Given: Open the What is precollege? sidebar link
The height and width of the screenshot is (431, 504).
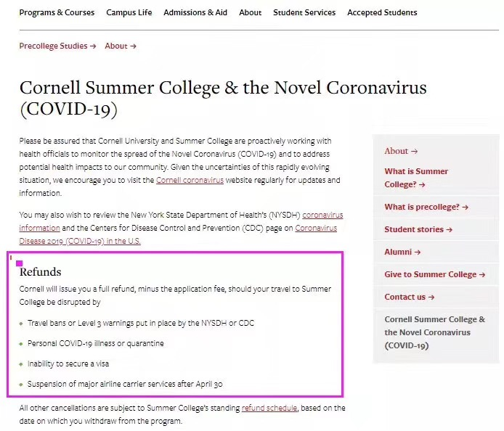Looking at the screenshot, I should 426,207.
